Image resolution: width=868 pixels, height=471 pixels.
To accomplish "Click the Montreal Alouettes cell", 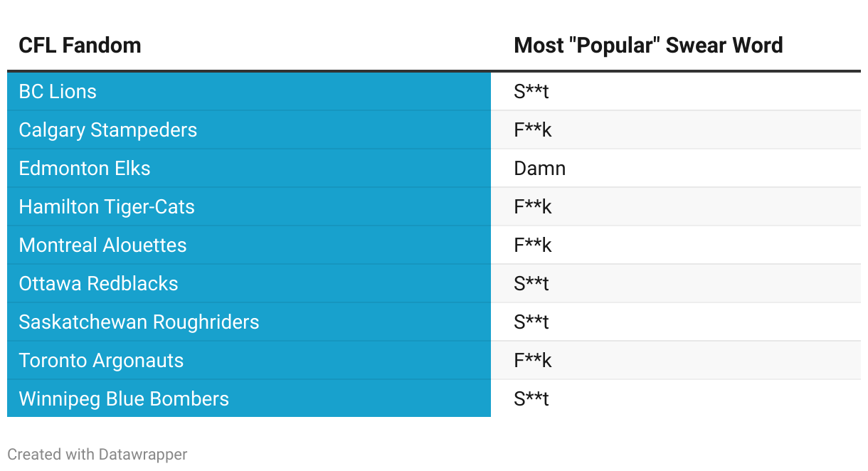I will [102, 245].
